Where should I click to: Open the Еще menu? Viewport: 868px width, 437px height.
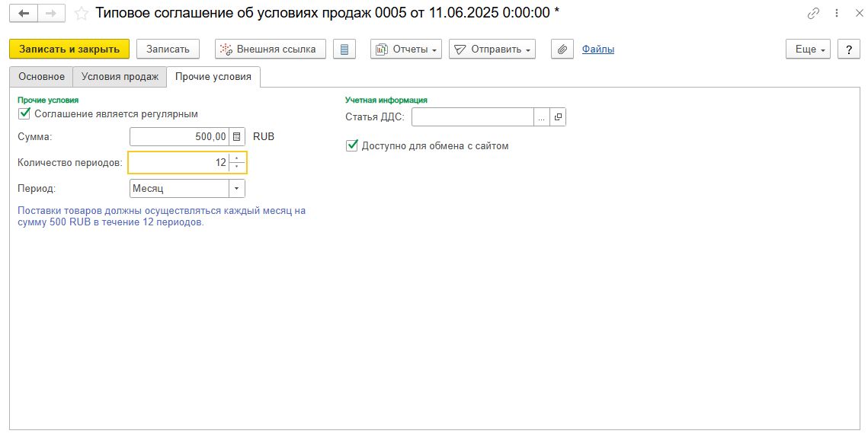pyautogui.click(x=811, y=49)
